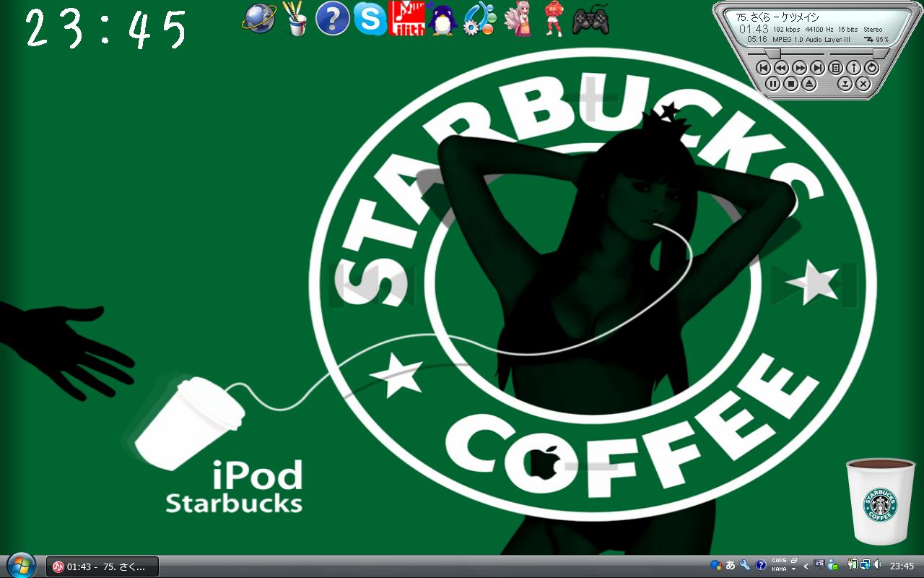Click the eject button to open a file

(809, 84)
